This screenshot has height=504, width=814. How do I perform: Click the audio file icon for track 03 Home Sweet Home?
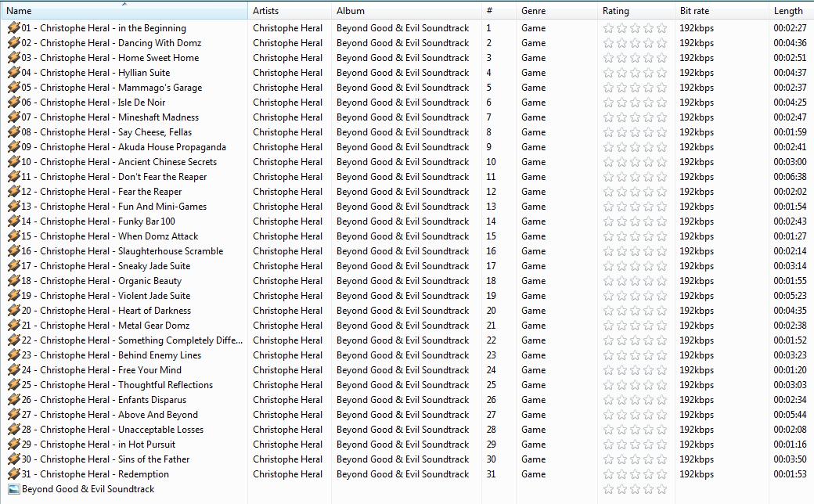(14, 58)
